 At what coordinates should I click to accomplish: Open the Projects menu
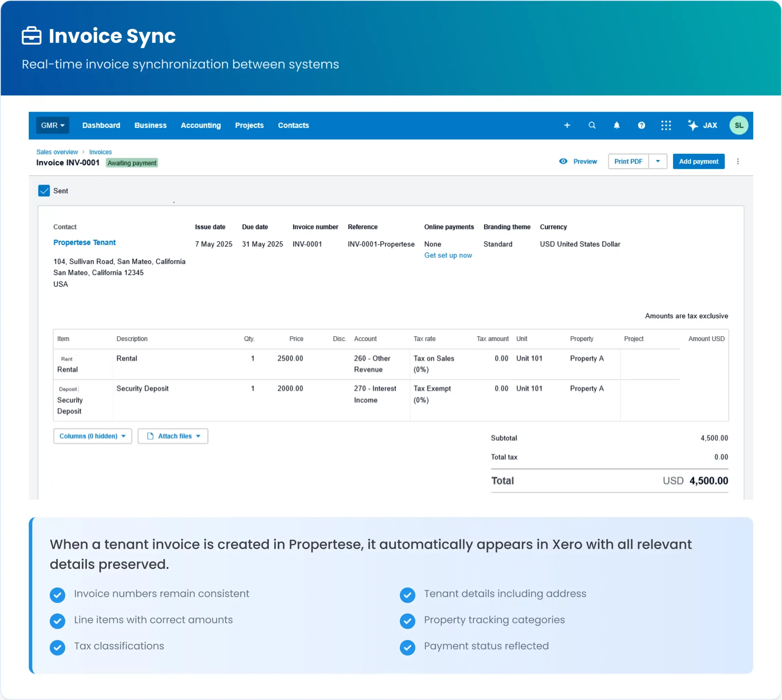coord(249,126)
